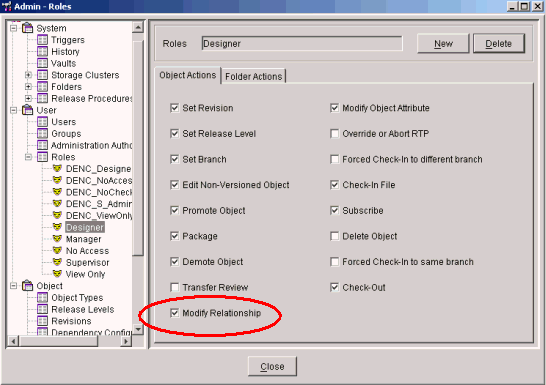Screen dimensions: 546x385
Task: Click the Close button at bottom
Action: click(x=272, y=366)
